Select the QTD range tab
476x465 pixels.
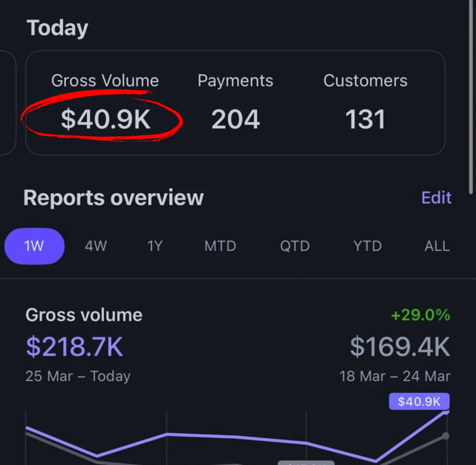pyautogui.click(x=295, y=246)
